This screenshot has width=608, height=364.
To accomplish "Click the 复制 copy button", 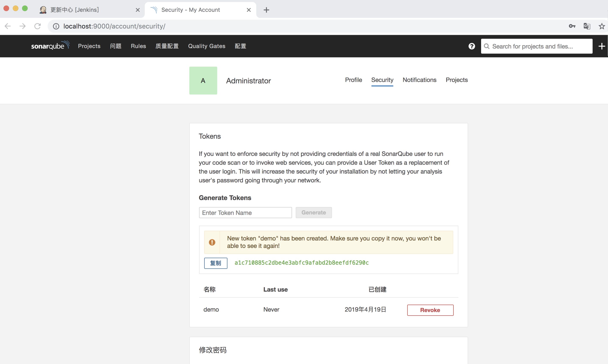I will 215,263.
